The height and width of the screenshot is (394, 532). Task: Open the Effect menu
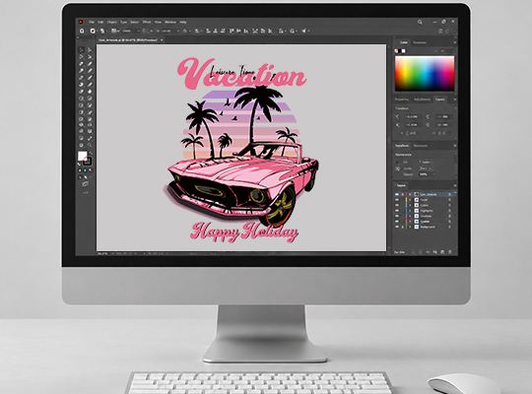pos(147,22)
